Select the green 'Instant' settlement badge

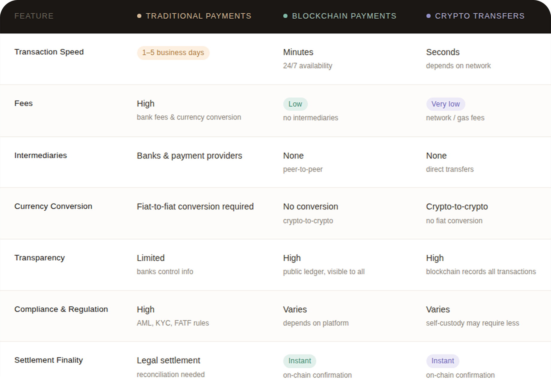(299, 361)
